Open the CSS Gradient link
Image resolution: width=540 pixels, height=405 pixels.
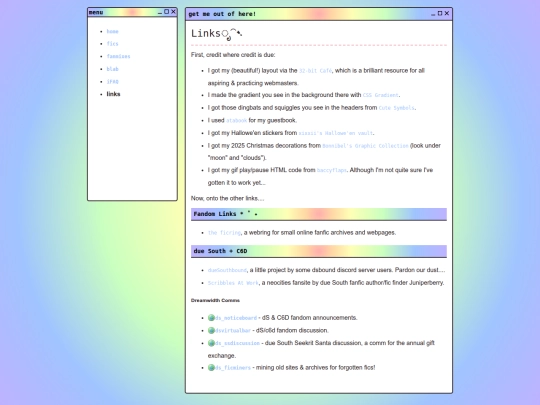point(381,95)
